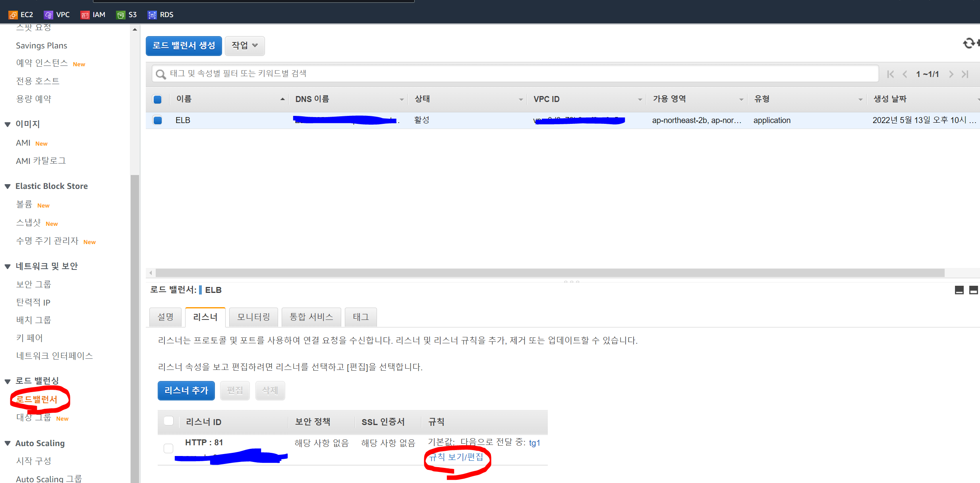Click the search magnifier icon

[161, 74]
